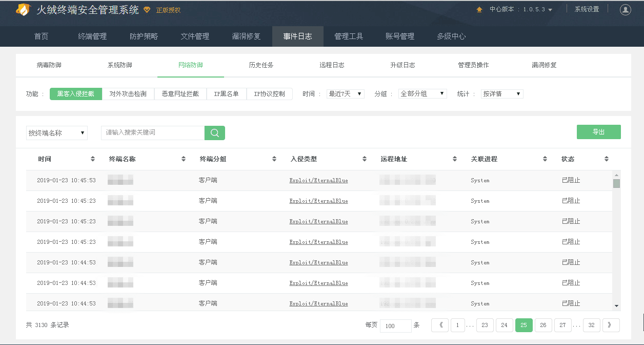
Task: Switch to 历史任务 log tab
Action: pos(261,65)
